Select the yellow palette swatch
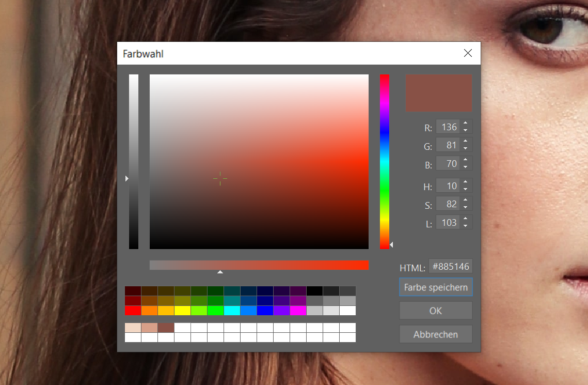Screen dimensions: 588x385 pos(182,311)
